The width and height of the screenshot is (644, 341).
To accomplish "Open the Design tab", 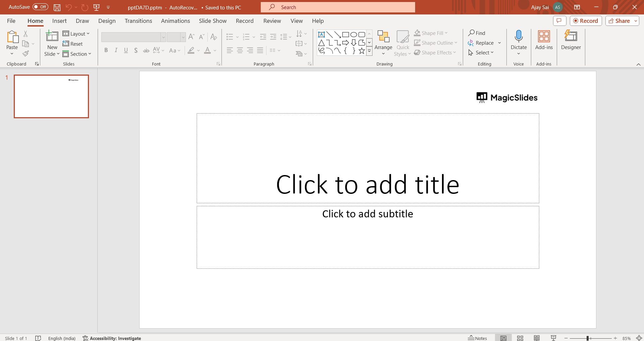I will (107, 21).
